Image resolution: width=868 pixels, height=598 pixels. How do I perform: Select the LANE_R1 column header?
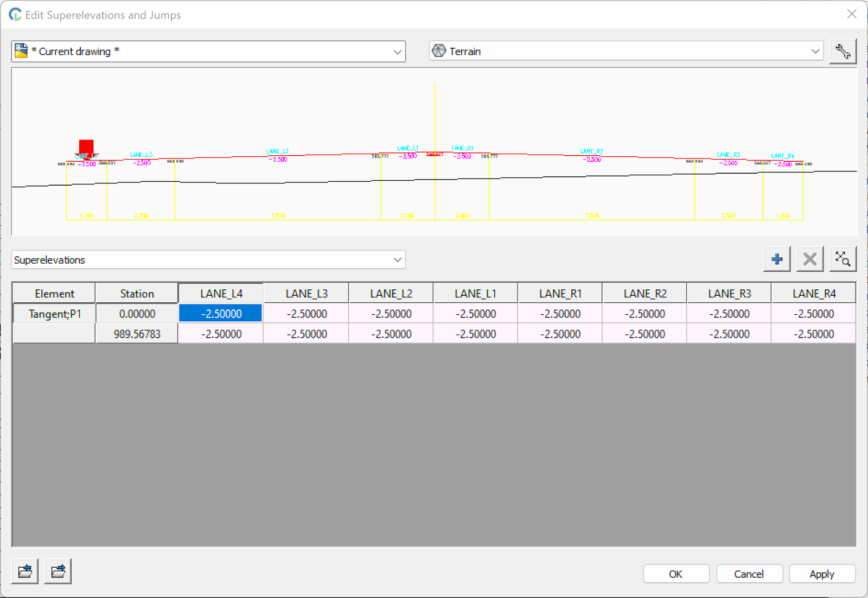pyautogui.click(x=560, y=294)
